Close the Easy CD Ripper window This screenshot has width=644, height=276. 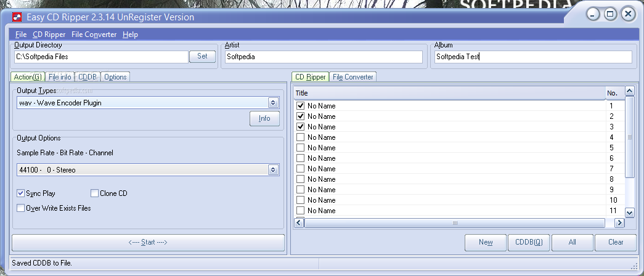(x=628, y=14)
